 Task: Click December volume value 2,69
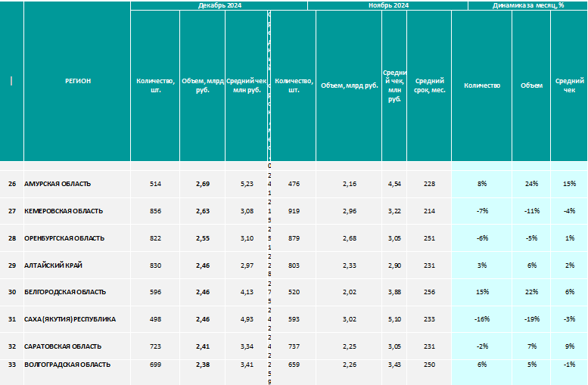pyautogui.click(x=203, y=184)
